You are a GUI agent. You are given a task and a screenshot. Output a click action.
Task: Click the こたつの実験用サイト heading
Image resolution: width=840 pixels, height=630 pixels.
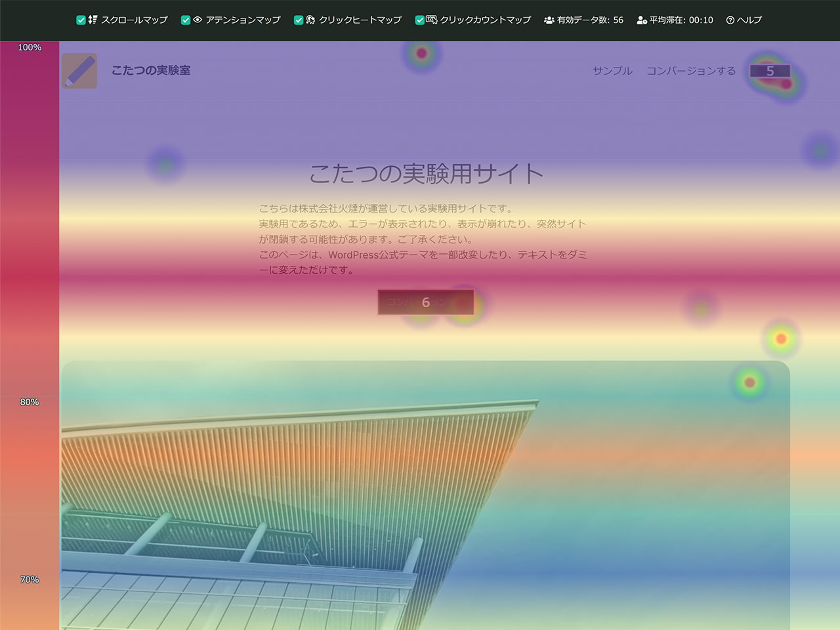tap(426, 174)
